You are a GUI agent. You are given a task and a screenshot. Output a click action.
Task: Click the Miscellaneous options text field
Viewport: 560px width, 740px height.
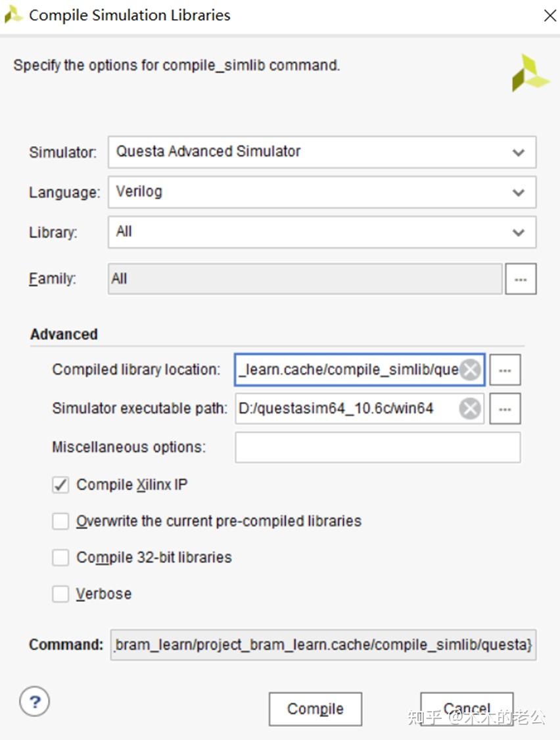point(377,447)
